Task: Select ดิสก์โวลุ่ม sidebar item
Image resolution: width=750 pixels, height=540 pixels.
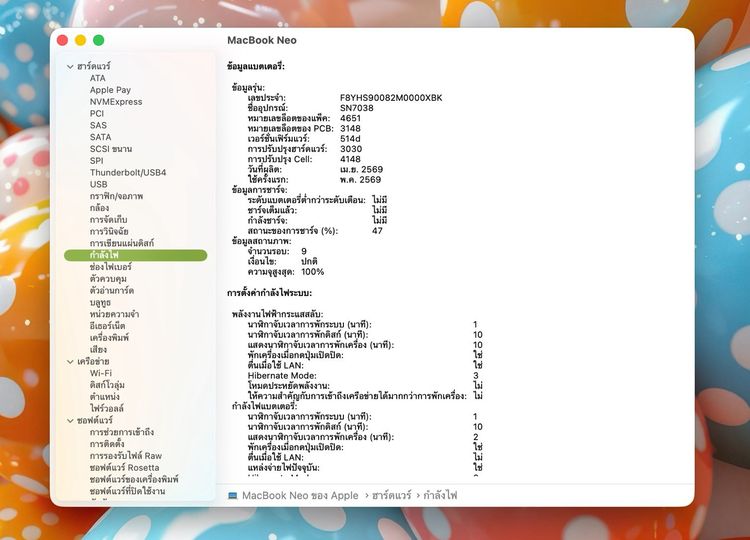Action: tap(108, 385)
